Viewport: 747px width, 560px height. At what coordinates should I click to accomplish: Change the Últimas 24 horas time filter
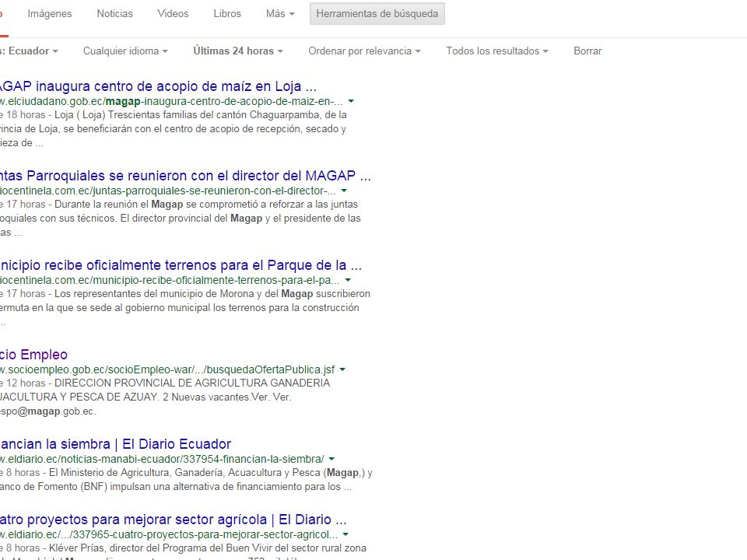(238, 51)
